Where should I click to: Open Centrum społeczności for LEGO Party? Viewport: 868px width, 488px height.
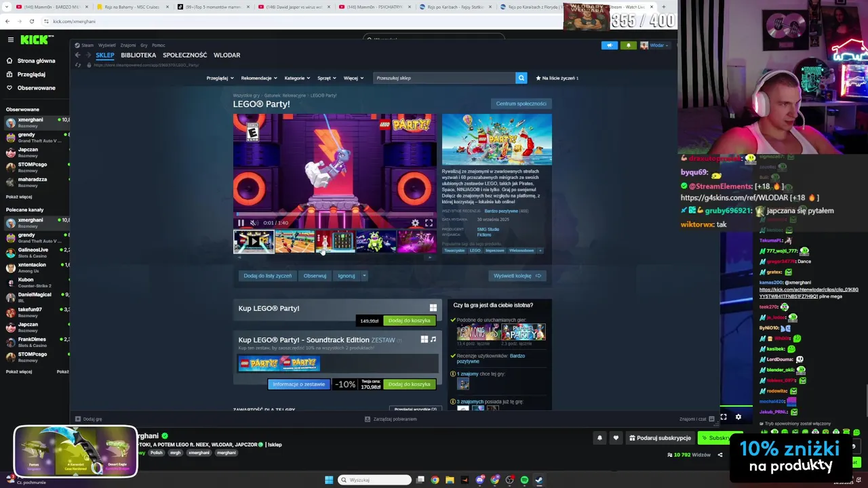click(521, 104)
